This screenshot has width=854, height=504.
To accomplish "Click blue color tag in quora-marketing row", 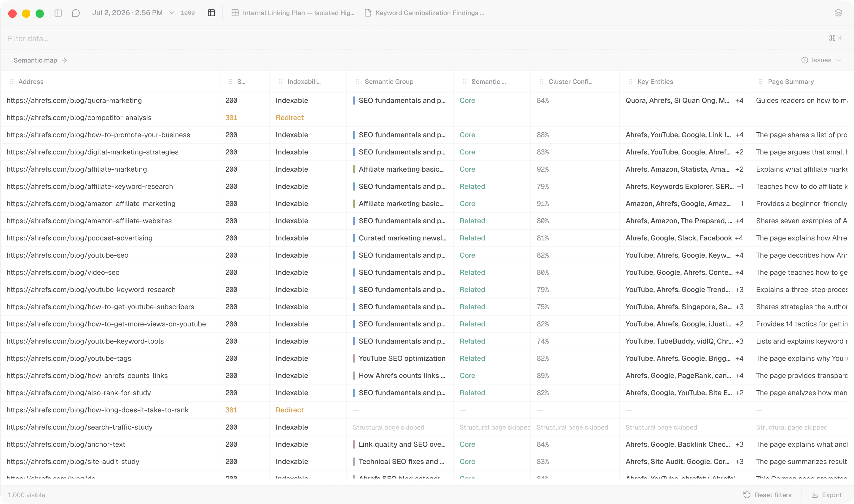I will pos(354,101).
